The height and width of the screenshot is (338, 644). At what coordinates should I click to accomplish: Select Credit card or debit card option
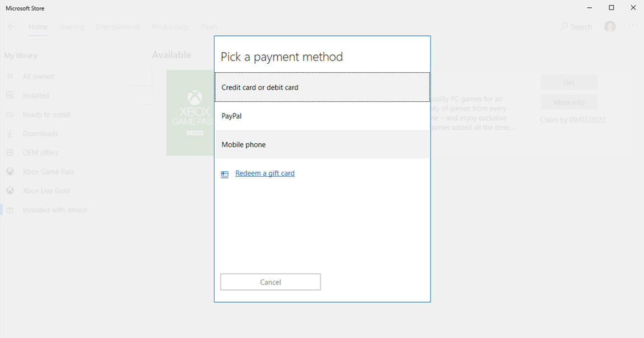tap(322, 87)
